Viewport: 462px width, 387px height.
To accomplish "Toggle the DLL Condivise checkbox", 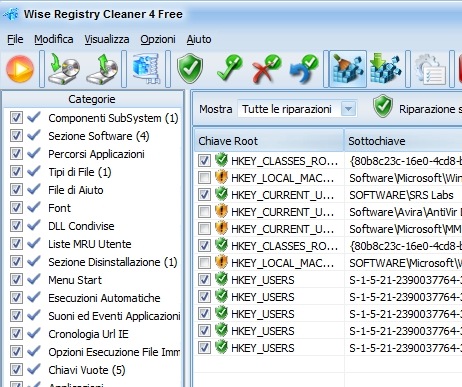I will [16, 226].
